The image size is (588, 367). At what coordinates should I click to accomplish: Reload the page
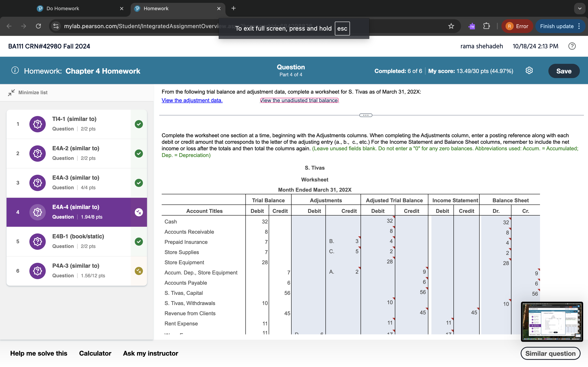(38, 26)
